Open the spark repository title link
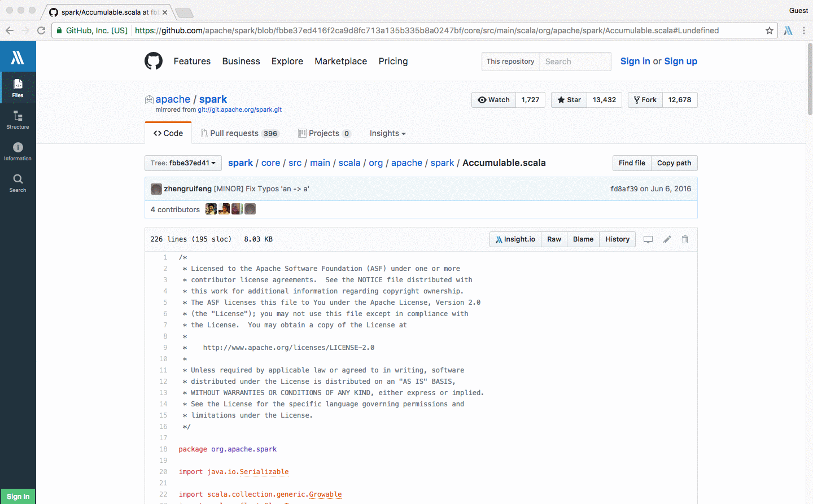The image size is (813, 504). pyautogui.click(x=213, y=99)
